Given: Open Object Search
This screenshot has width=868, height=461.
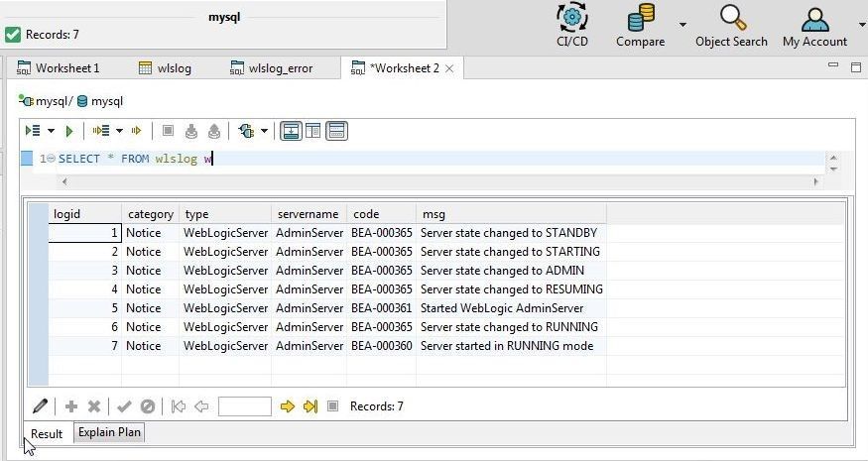Looking at the screenshot, I should pos(731,25).
